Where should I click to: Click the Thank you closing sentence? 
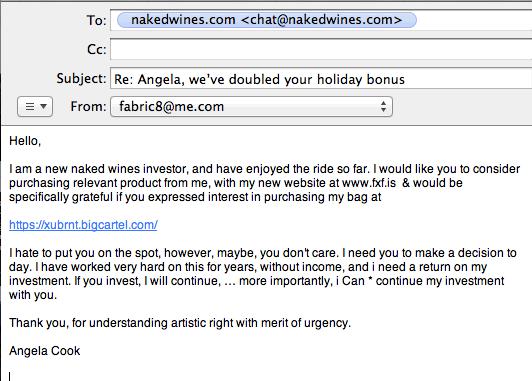point(180,323)
